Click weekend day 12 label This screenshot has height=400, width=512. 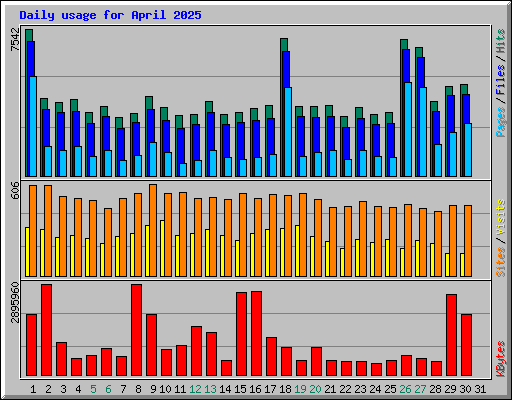(195, 389)
